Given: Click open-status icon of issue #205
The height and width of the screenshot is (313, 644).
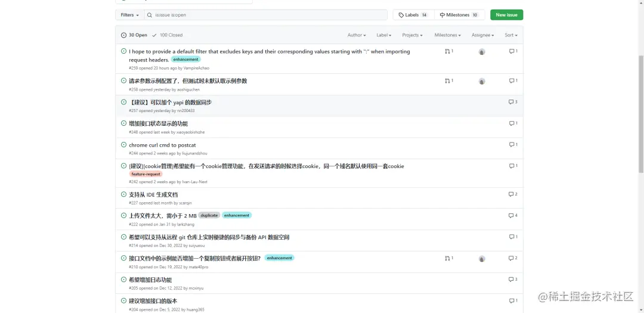Looking at the screenshot, I should [123, 280].
